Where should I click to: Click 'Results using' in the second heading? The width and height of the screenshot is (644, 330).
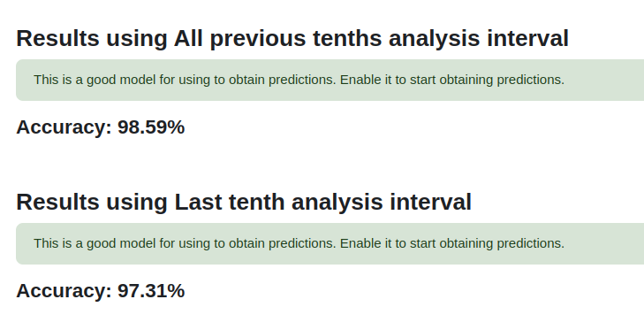coord(92,202)
